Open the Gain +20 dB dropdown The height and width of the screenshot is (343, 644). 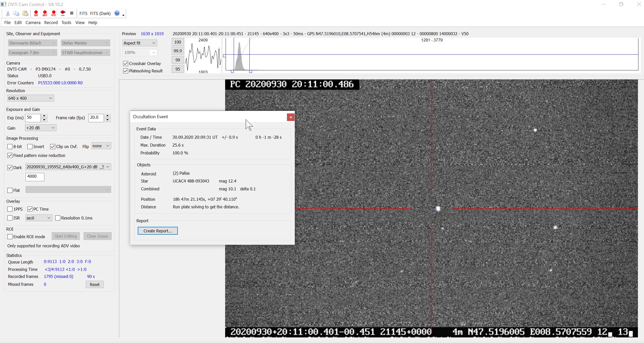point(41,128)
